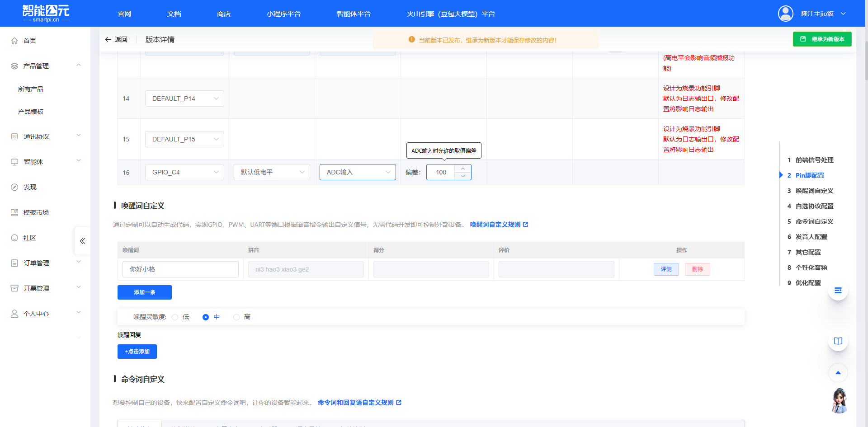
Task: Open the 唤醒词自定义规则 link
Action: (x=496, y=224)
